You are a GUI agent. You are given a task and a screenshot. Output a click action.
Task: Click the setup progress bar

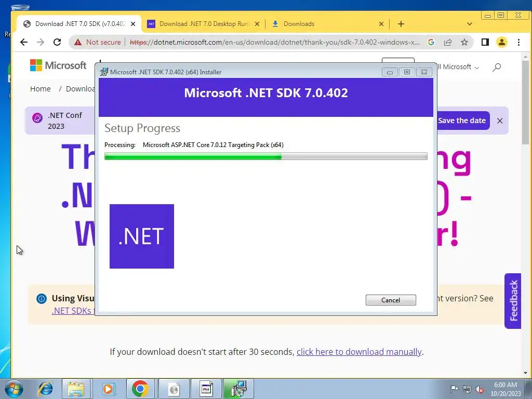coord(265,156)
